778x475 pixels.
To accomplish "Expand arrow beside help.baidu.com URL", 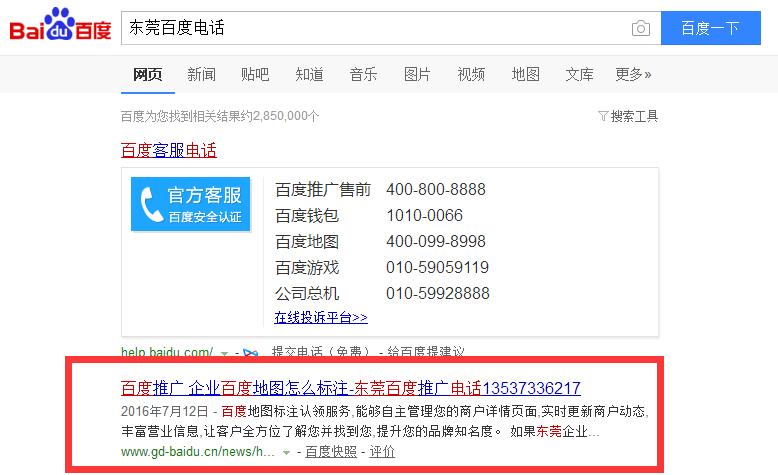I will click(225, 352).
